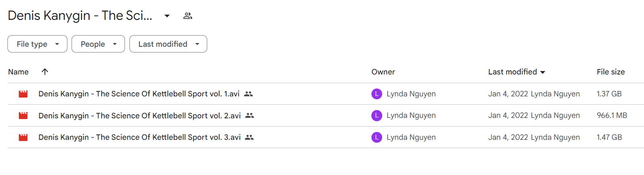This screenshot has width=644, height=175.
Task: Click the Owner column header
Action: pos(383,72)
